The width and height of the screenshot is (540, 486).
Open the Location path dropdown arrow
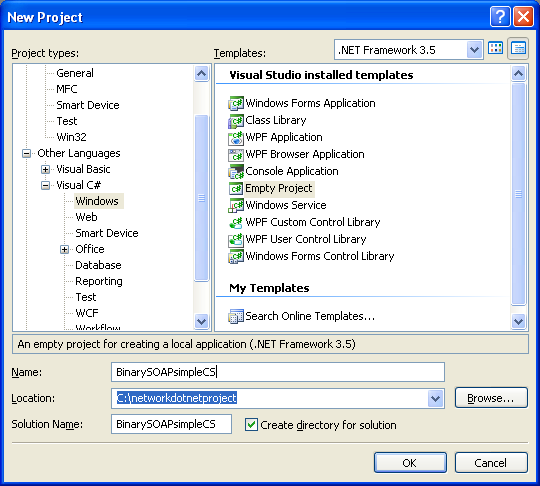pyautogui.click(x=435, y=399)
